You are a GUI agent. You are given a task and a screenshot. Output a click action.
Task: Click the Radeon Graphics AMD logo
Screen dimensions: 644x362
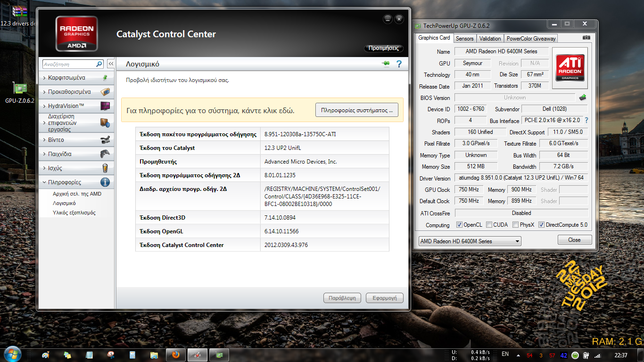[x=76, y=34]
